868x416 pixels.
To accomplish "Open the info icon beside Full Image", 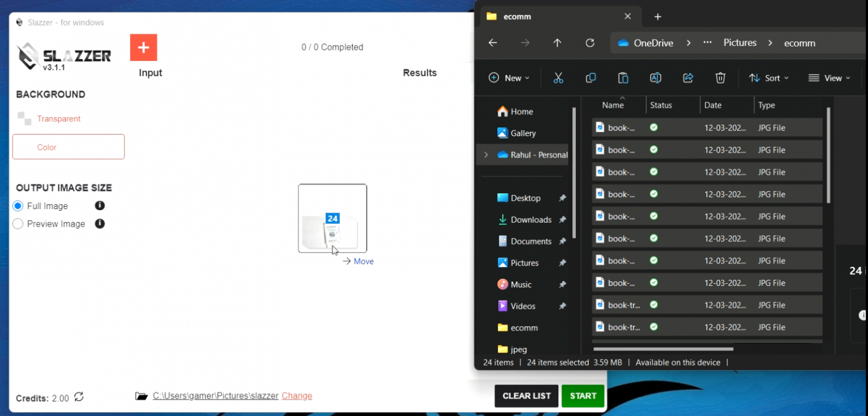I will tap(99, 206).
